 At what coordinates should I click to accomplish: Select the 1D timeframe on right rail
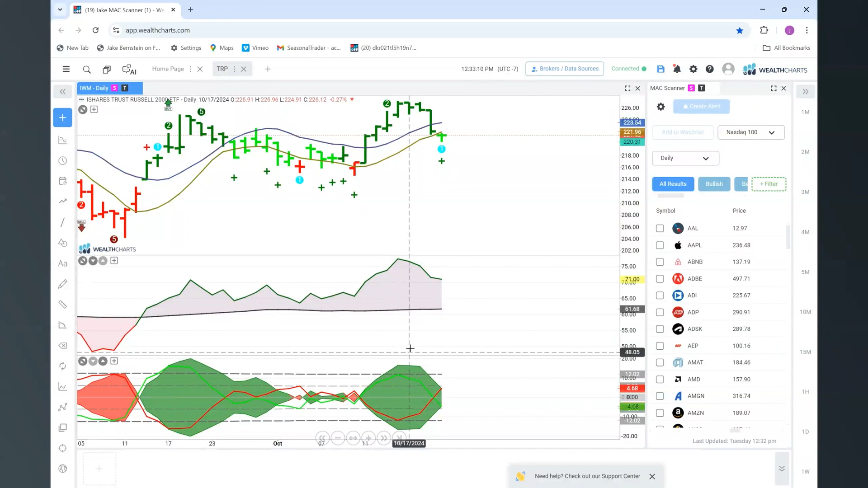[805, 432]
